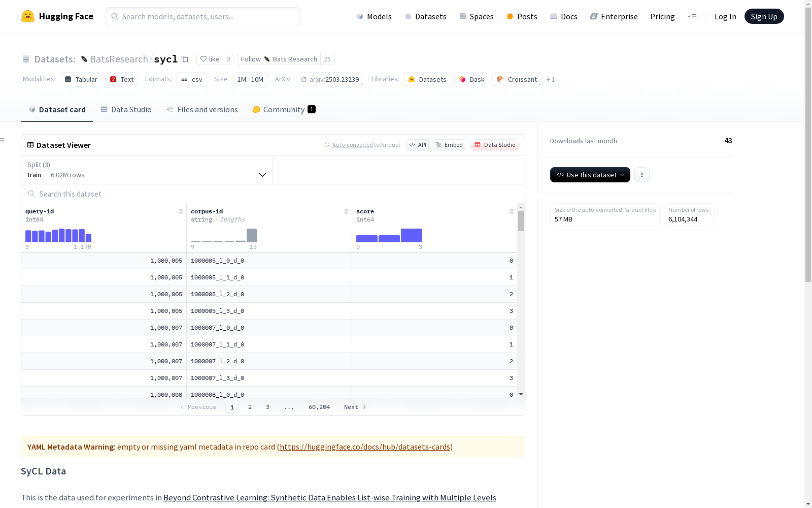Click the Next page button
Screen dimensions: 812x508
tap(355, 407)
